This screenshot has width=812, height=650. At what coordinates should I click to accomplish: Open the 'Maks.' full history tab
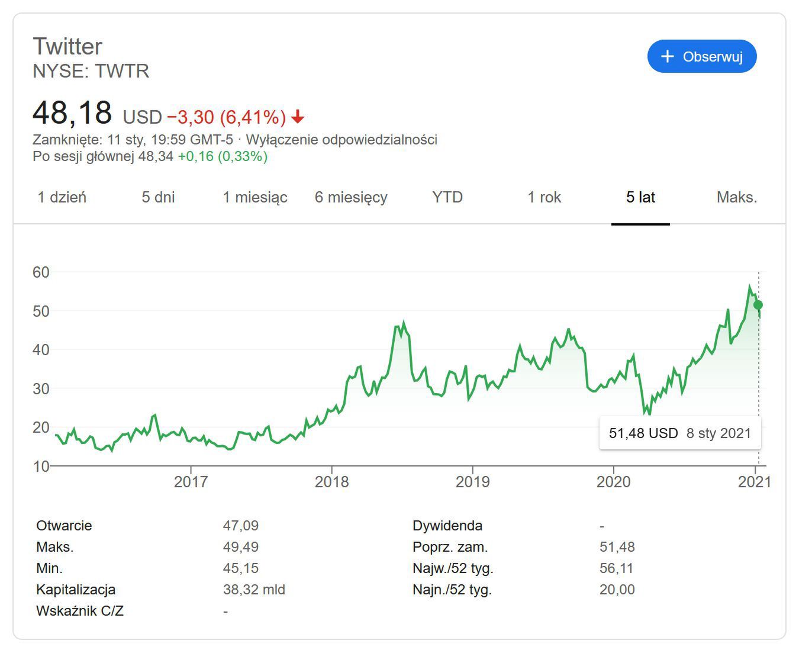737,198
